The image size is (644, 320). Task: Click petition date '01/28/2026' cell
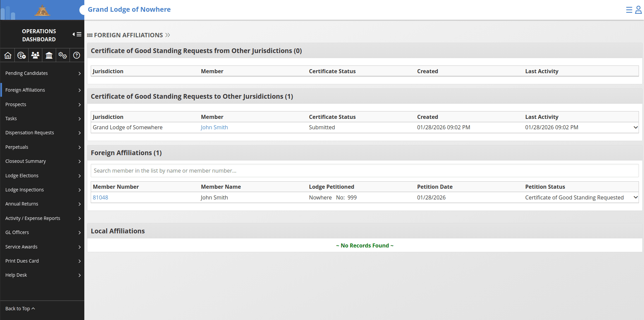tap(431, 197)
